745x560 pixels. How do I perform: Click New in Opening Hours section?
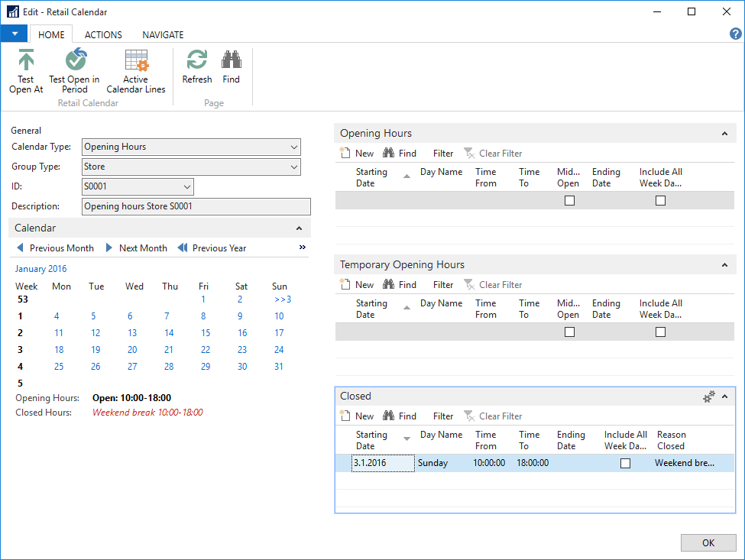pyautogui.click(x=357, y=154)
